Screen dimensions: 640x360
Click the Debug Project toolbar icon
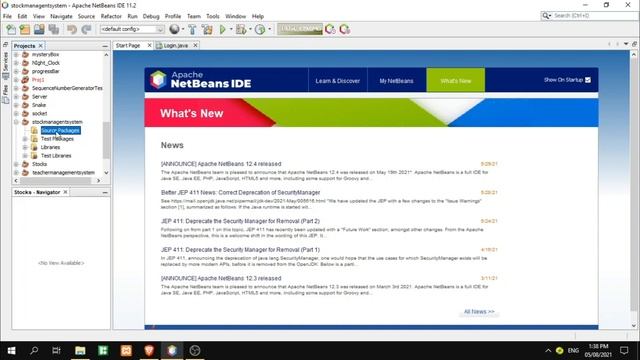pyautogui.click(x=241, y=29)
